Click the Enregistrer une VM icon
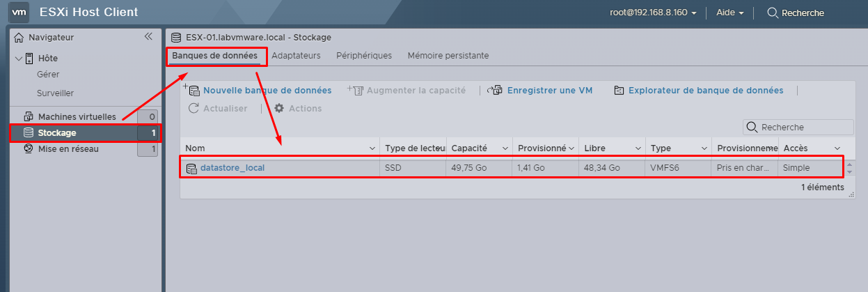The image size is (868, 292). 495,90
